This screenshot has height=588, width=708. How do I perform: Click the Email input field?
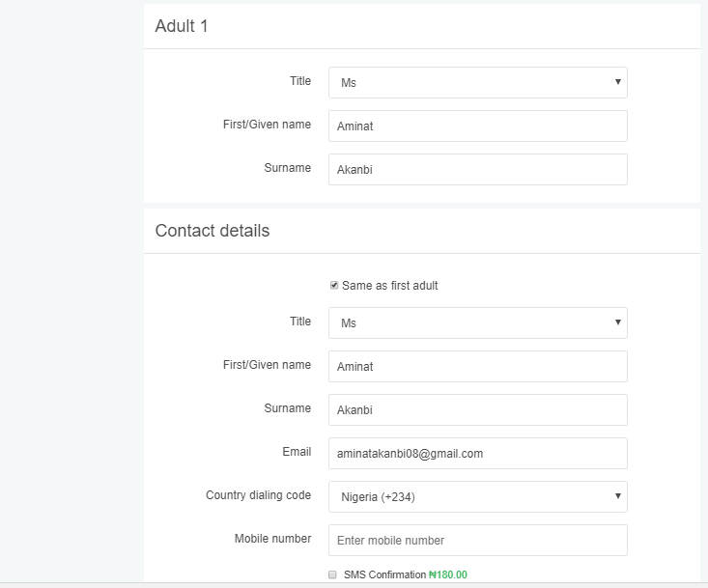point(478,453)
